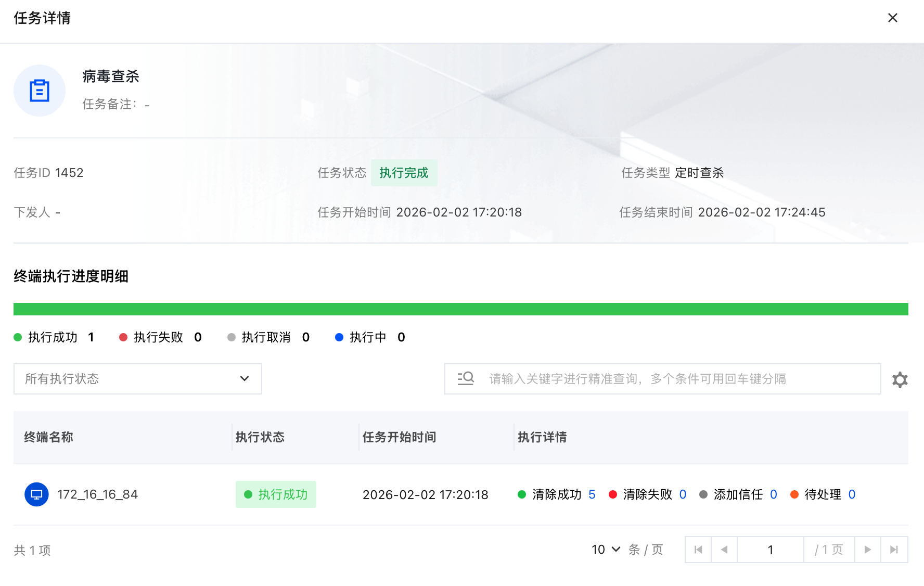
Task: Click the green execution progress bar
Action: [461, 309]
